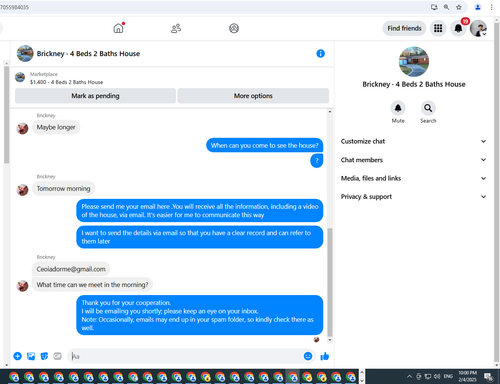This screenshot has width=500, height=384.
Task: Open the notifications bell with badge
Action: coord(459,28)
